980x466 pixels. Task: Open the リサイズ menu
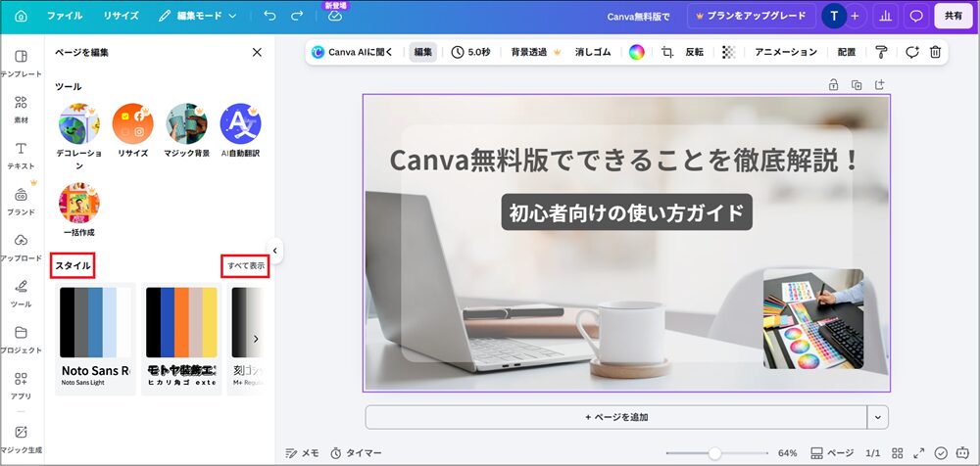click(x=122, y=17)
